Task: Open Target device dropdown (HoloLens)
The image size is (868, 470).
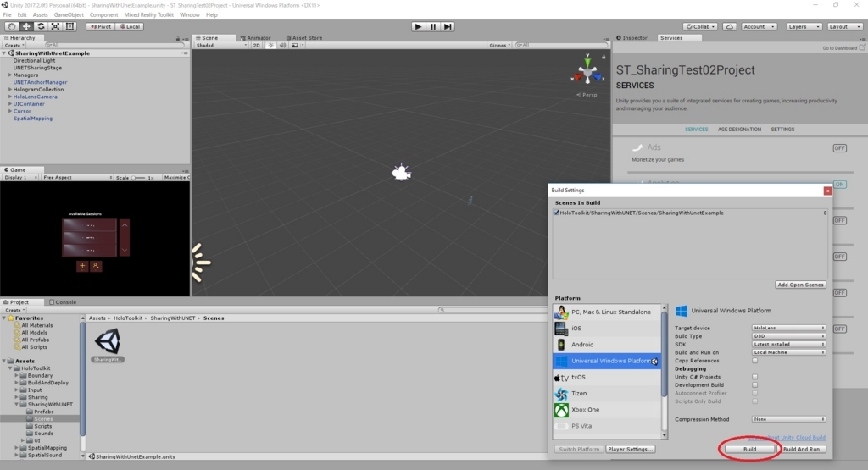Action: click(x=788, y=328)
